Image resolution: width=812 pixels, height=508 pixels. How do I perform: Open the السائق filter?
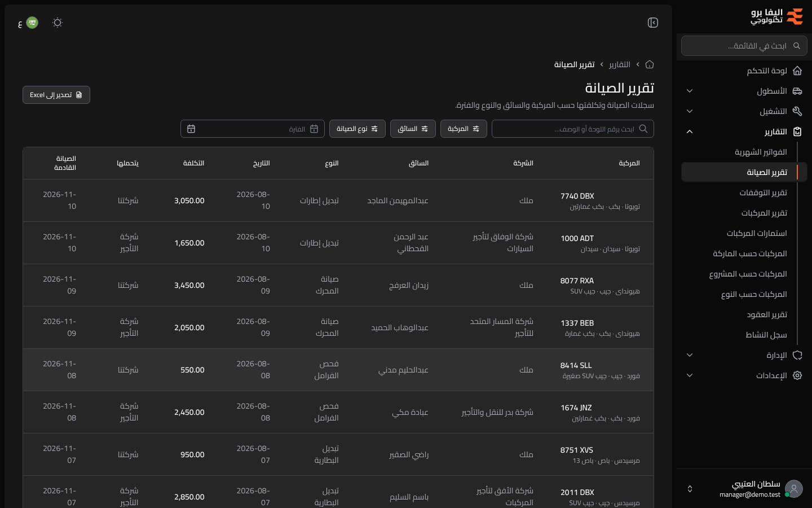point(413,129)
